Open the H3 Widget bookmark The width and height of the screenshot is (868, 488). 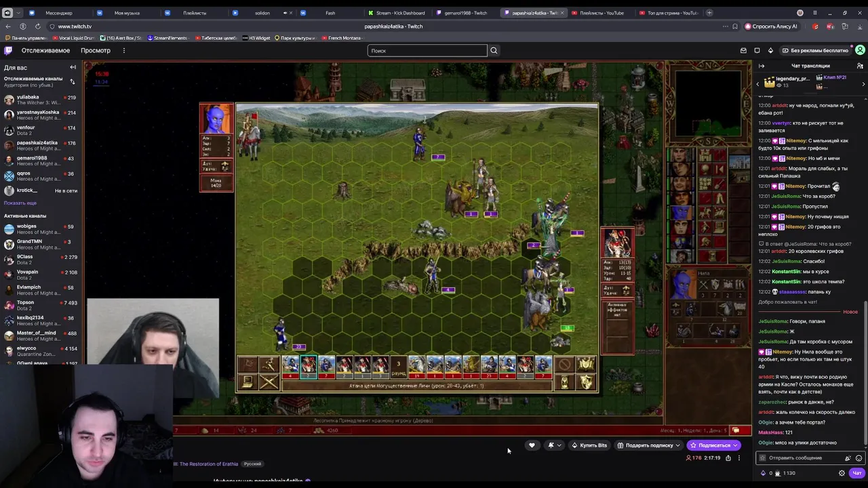tap(256, 38)
